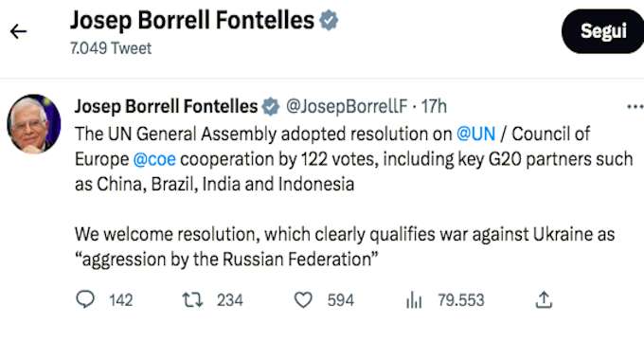644x341 pixels.
Task: Like the tweet with the heart icon
Action: [x=303, y=300]
